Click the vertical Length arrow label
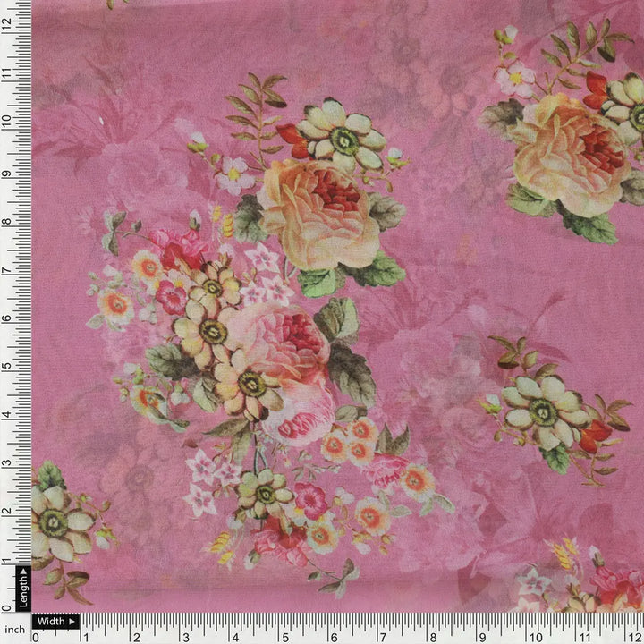644x644 pixels. 23,588
